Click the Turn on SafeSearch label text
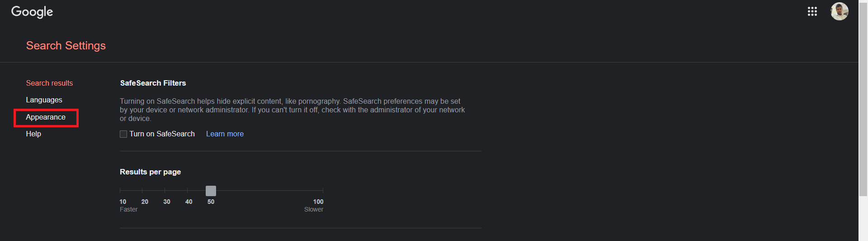Image resolution: width=868 pixels, height=241 pixels. pos(162,134)
